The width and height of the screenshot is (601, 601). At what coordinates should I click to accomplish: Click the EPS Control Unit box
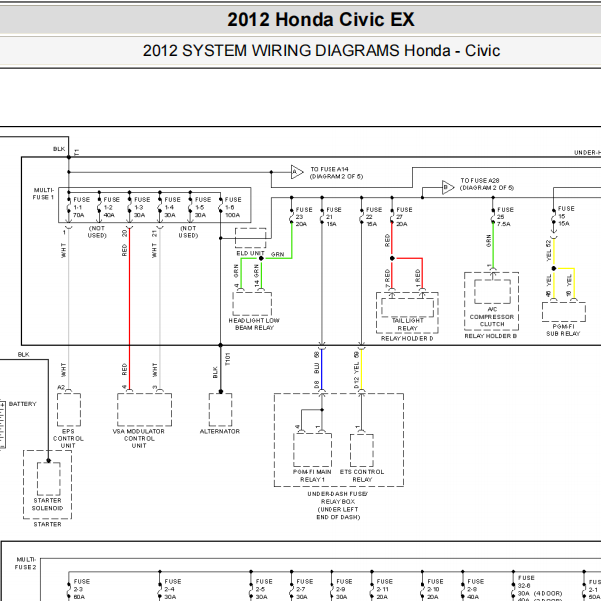(x=69, y=410)
